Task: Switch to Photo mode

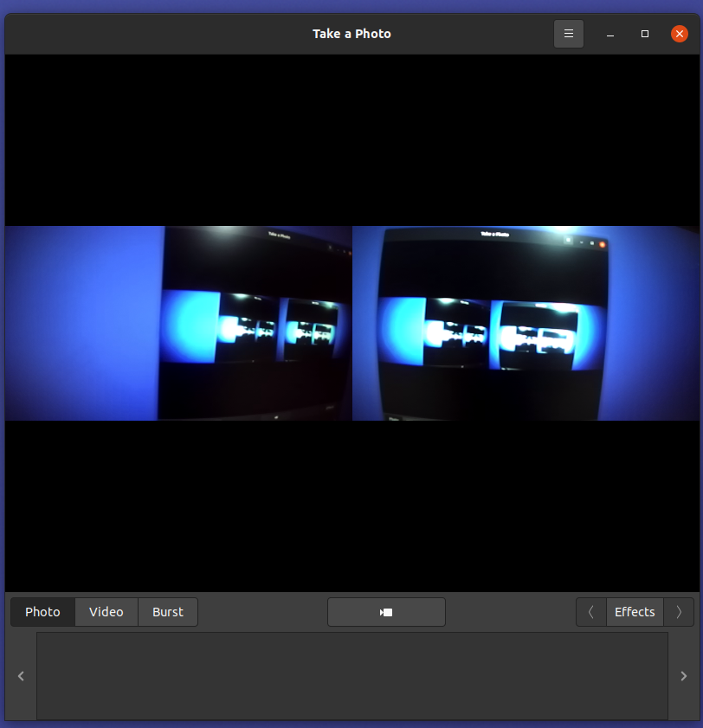Action: pos(42,612)
